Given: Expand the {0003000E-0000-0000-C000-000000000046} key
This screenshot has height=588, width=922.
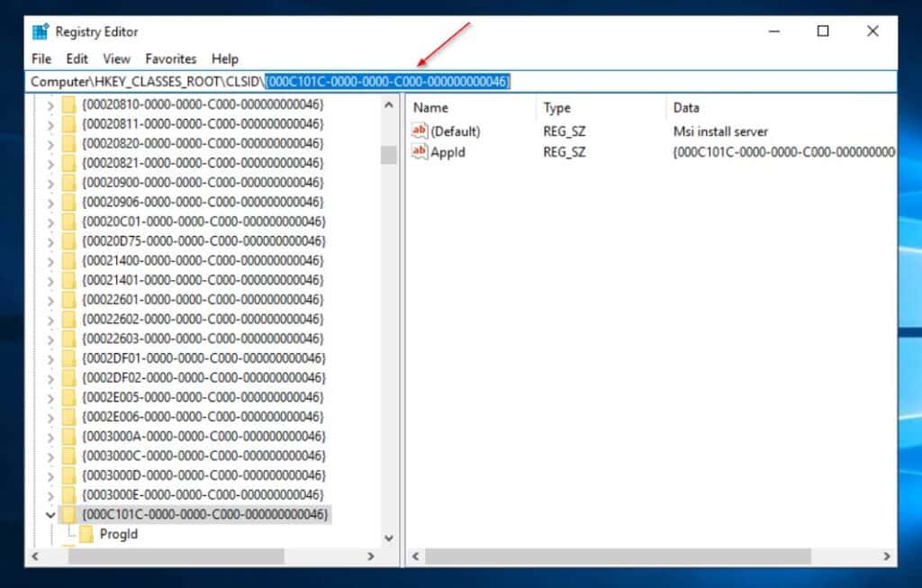Looking at the screenshot, I should click(50, 495).
